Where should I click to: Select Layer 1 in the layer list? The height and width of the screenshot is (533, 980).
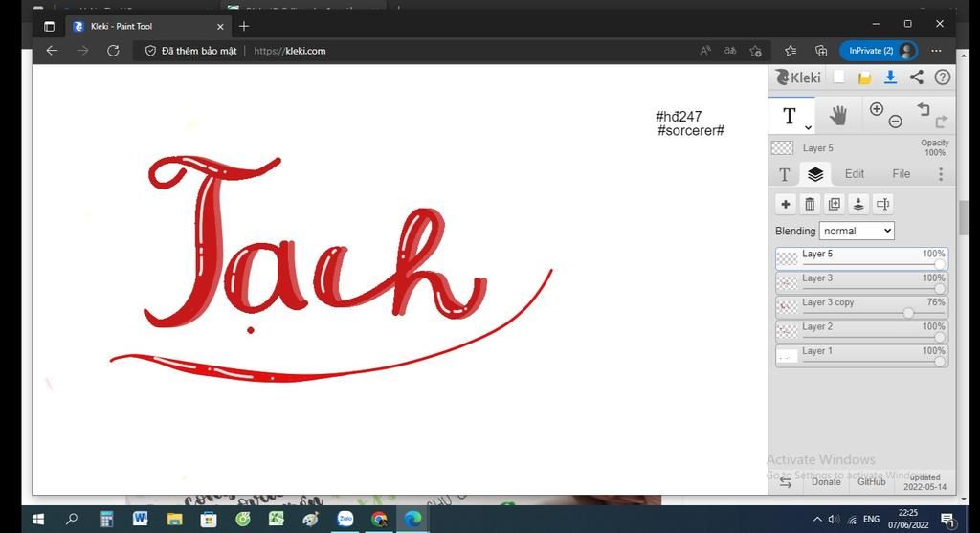pyautogui.click(x=861, y=356)
